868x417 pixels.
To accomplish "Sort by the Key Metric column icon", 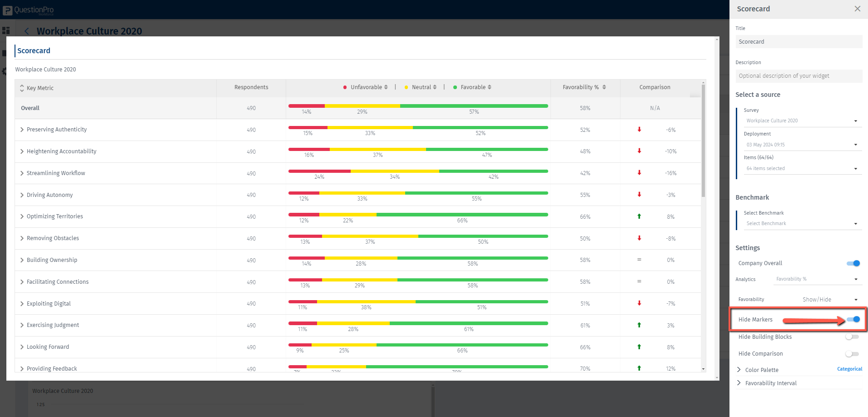I will [x=22, y=88].
